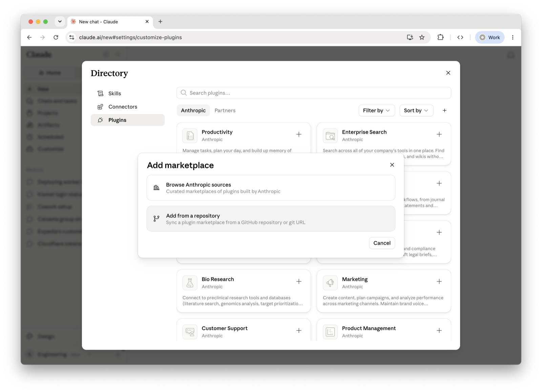This screenshot has height=392, width=542.
Task: Open Bio Research plugin title
Action: click(x=217, y=279)
